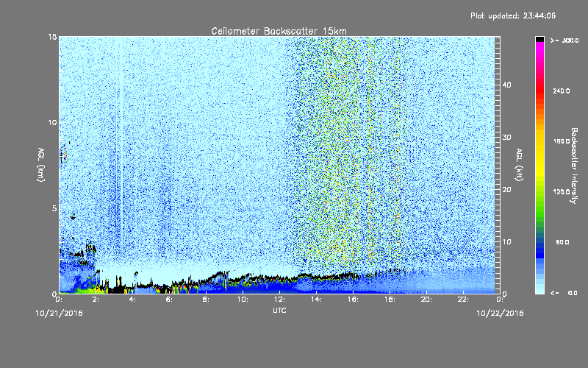Click the 5 km tick label on the y-axis
This screenshot has height=368, width=588.
tap(54, 208)
